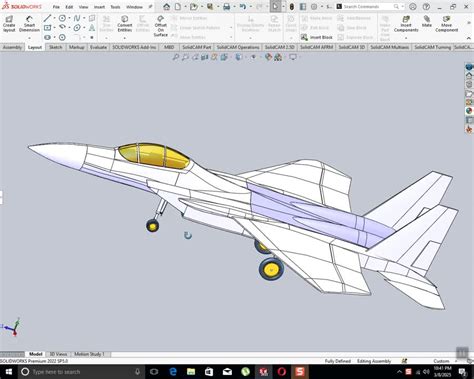Open the View menu
This screenshot has width=474, height=379.
click(x=84, y=7)
